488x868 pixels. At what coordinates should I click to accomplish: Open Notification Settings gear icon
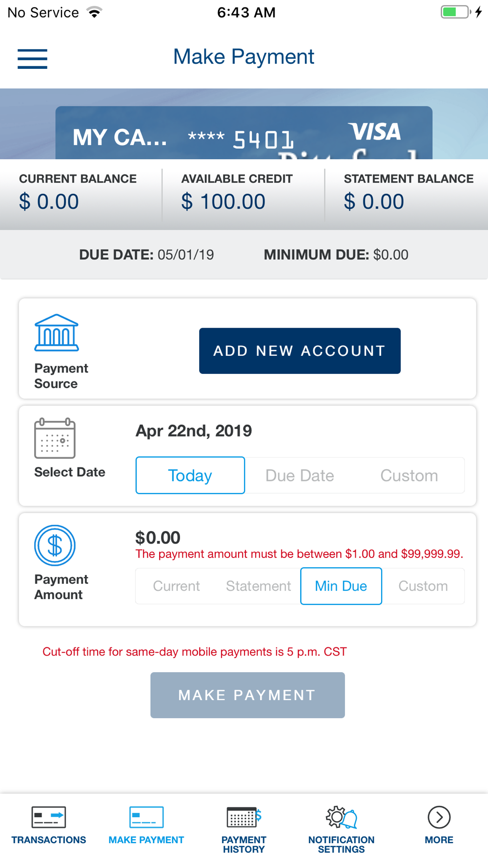point(341,817)
